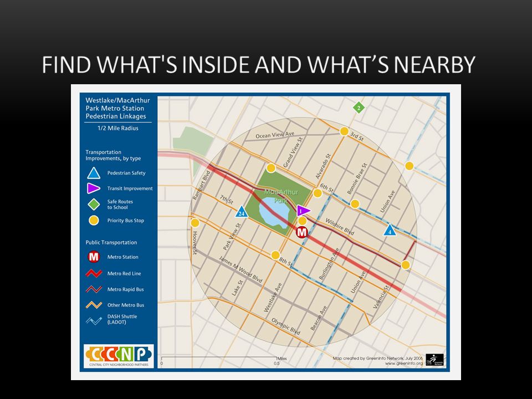Click the red M Metro marker on the map
Screen dimensions: 532x399
[301, 232]
